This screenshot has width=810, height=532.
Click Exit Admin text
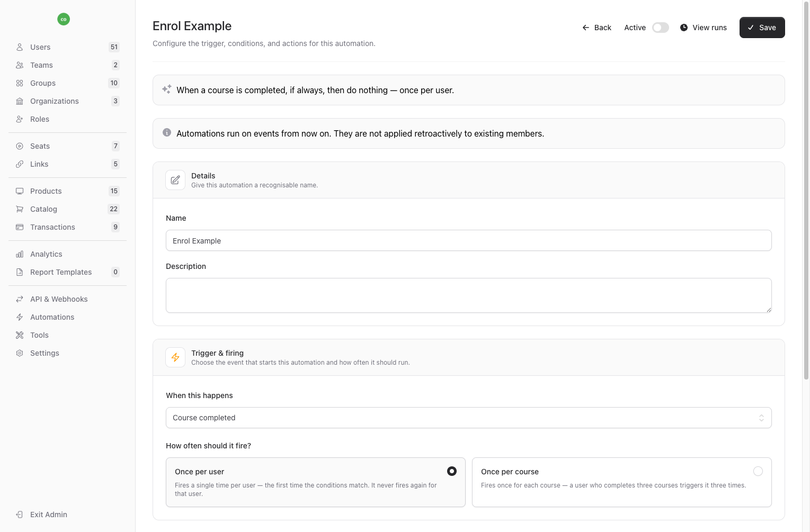(x=49, y=515)
